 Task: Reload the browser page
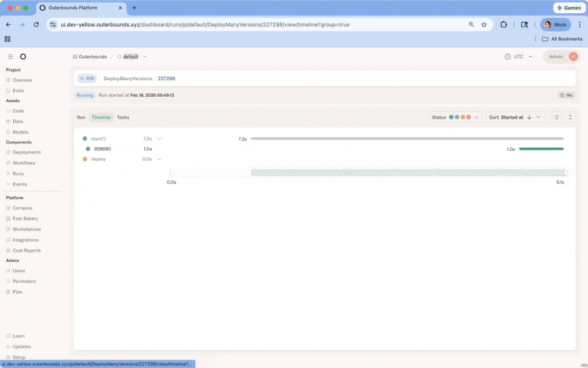coord(36,25)
